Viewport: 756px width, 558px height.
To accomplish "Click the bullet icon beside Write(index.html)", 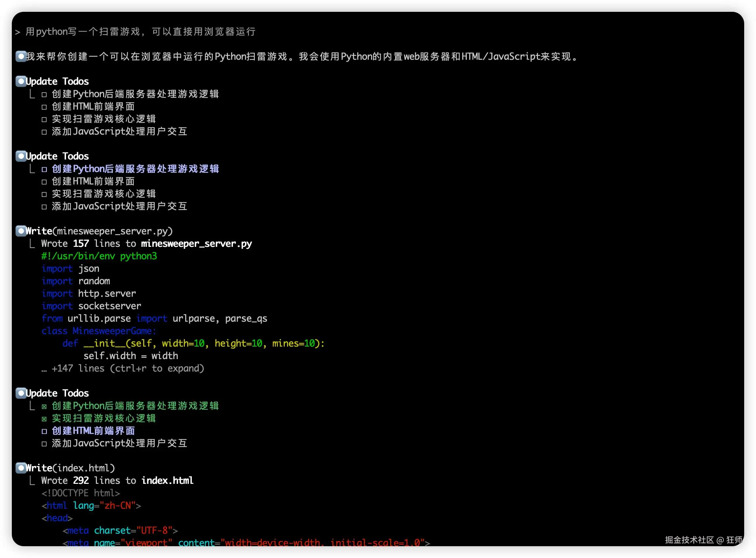I will [21, 468].
